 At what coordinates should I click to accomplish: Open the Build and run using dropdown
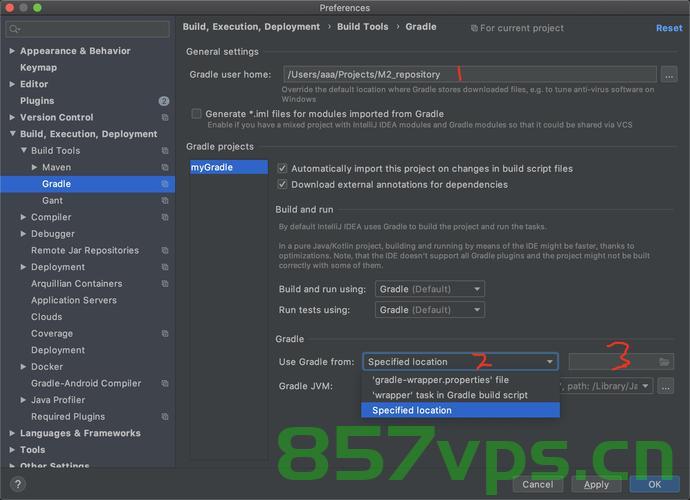point(430,289)
